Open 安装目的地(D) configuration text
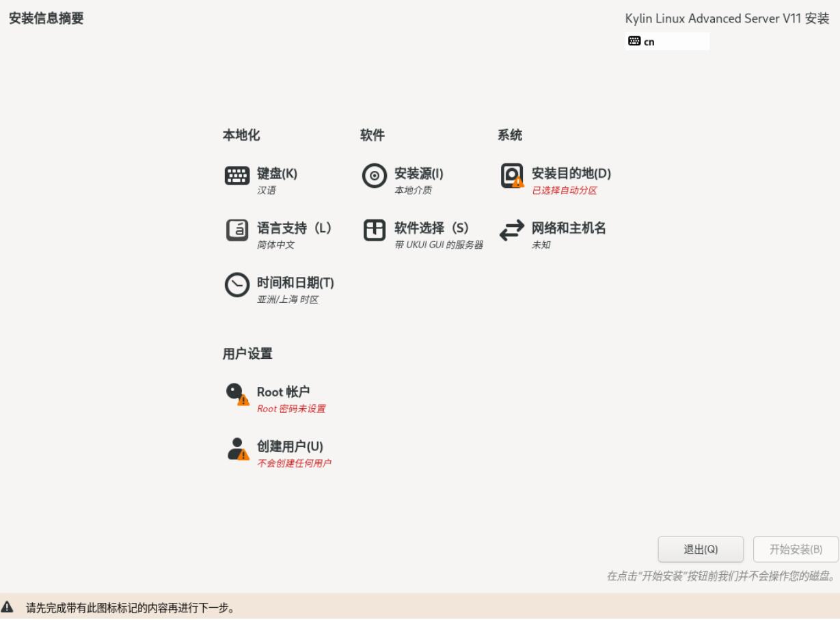 click(571, 174)
